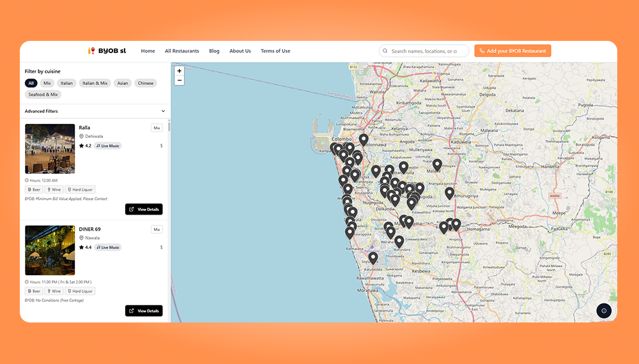This screenshot has height=364, width=639.
Task: Expand the Advanced Filters section
Action: click(42, 111)
